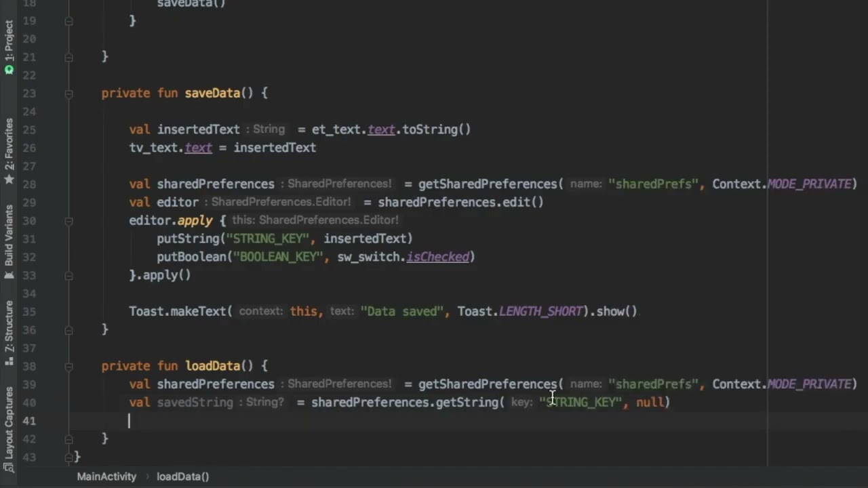Image resolution: width=868 pixels, height=488 pixels.
Task: Click isChecked property on line 32
Action: click(x=437, y=257)
